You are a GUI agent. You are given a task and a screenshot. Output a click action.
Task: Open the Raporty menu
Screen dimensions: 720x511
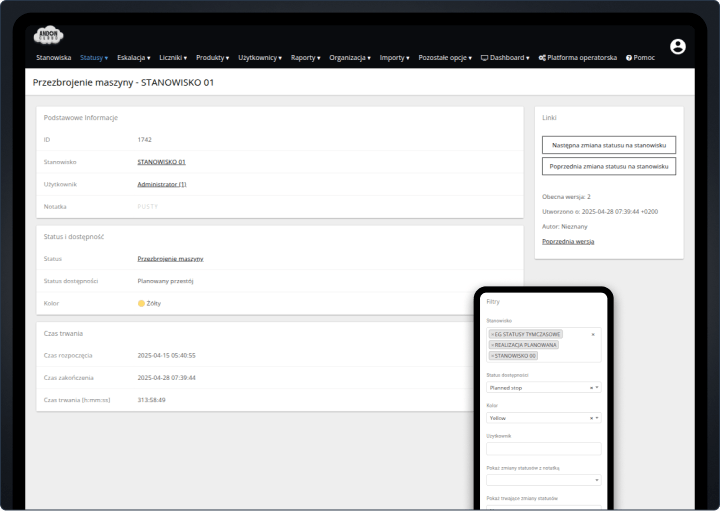coord(305,58)
